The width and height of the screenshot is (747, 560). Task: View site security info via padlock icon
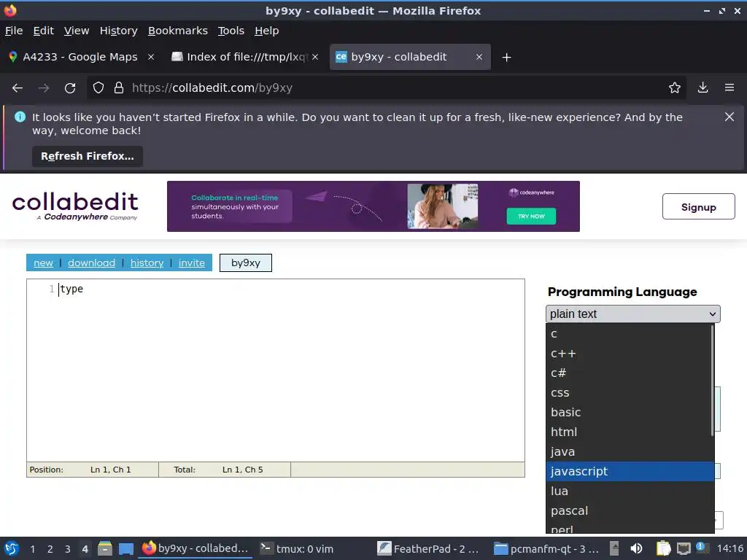coord(119,88)
